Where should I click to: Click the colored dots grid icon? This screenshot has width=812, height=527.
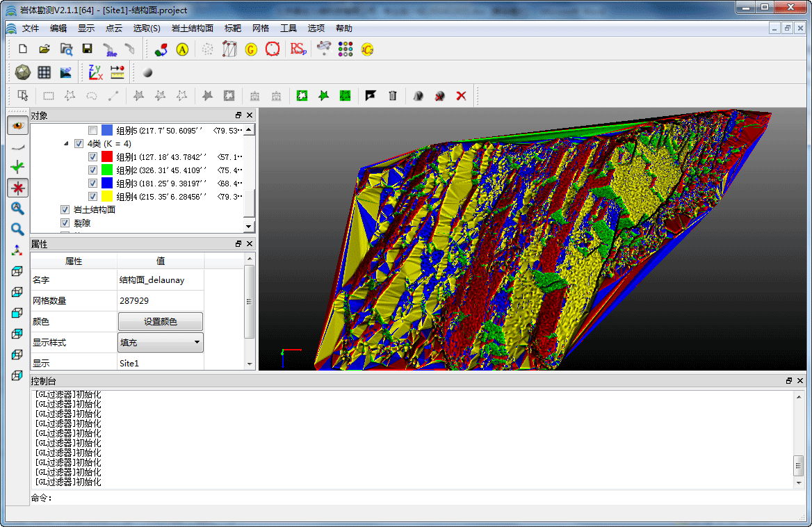coord(346,49)
